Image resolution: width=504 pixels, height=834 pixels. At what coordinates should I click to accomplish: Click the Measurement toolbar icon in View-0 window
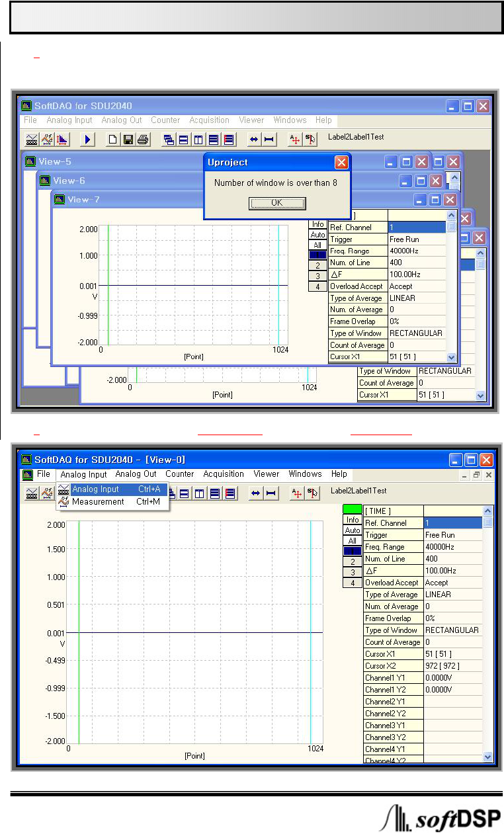click(x=47, y=493)
